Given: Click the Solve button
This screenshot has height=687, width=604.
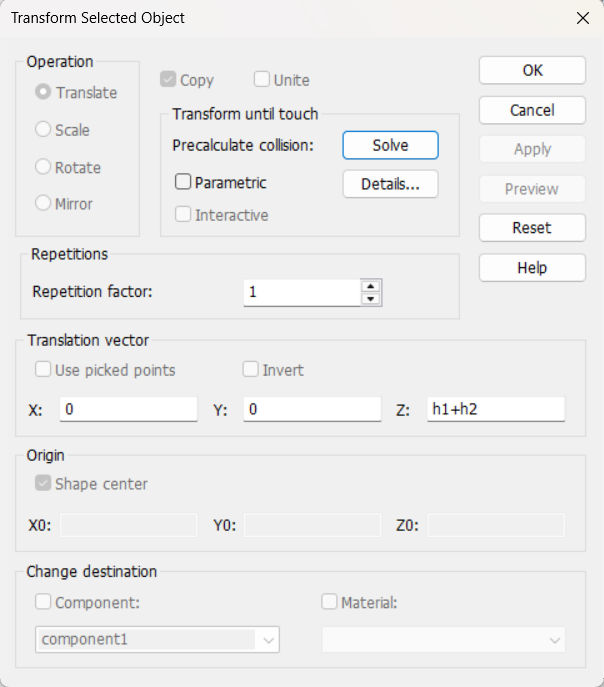Looking at the screenshot, I should [390, 145].
